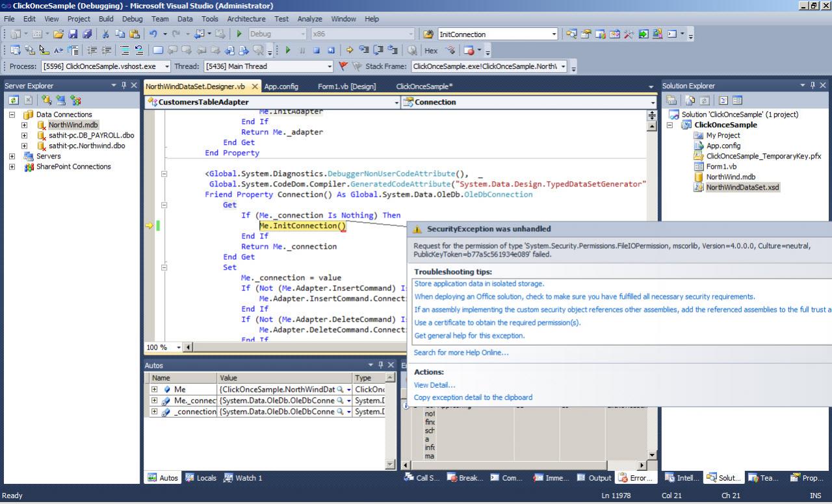Click the green Continue icon in debug toolbar

[x=287, y=50]
